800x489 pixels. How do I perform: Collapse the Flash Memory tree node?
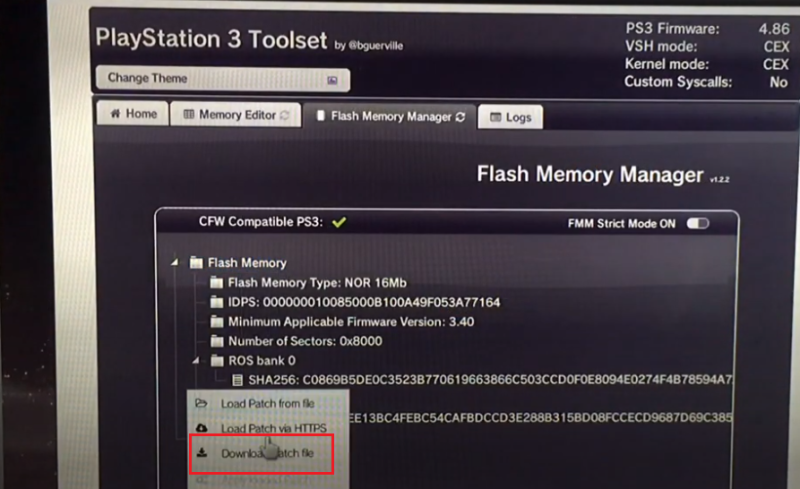click(x=175, y=262)
